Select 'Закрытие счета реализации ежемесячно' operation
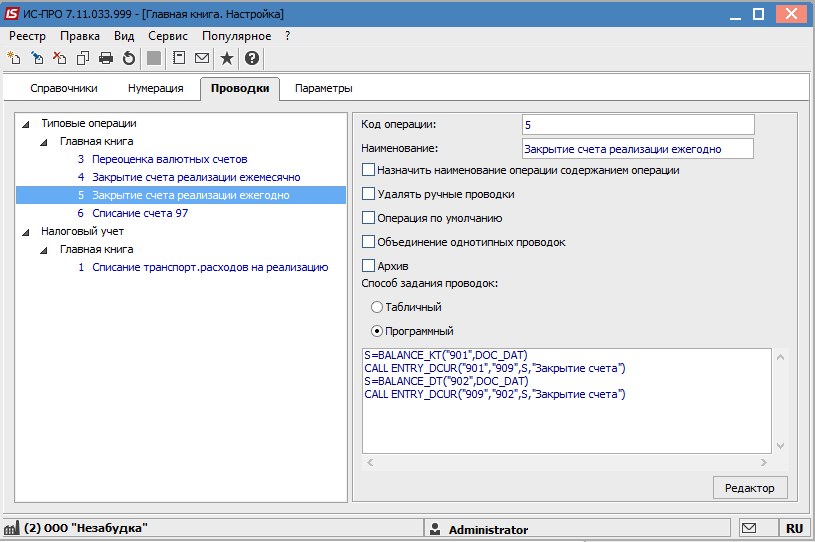 [196, 177]
